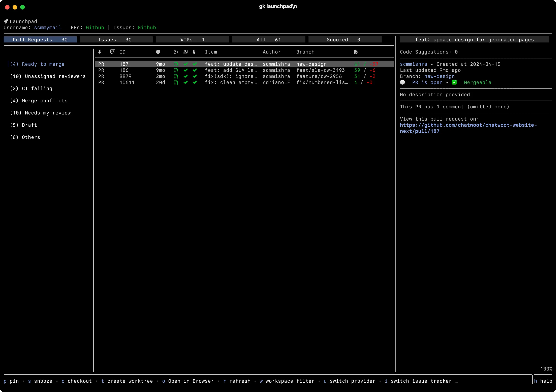556x392 pixels.
Task: Click the clock column header icon
Action: 158,52
